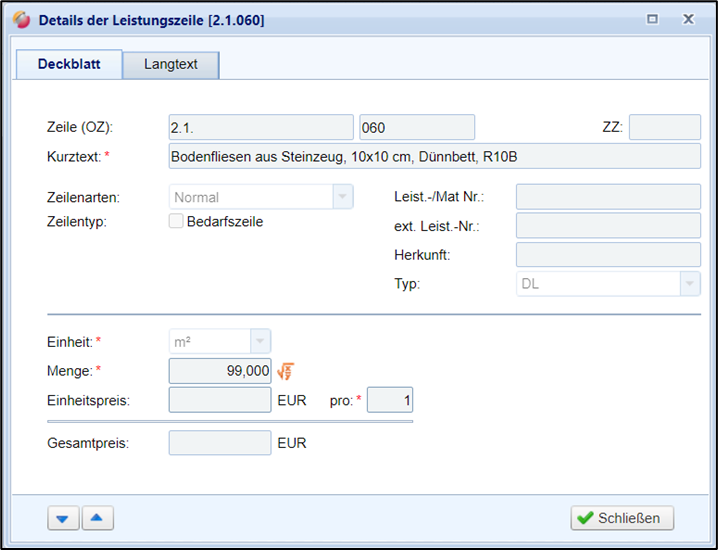Close dialog using the X icon

(x=688, y=19)
